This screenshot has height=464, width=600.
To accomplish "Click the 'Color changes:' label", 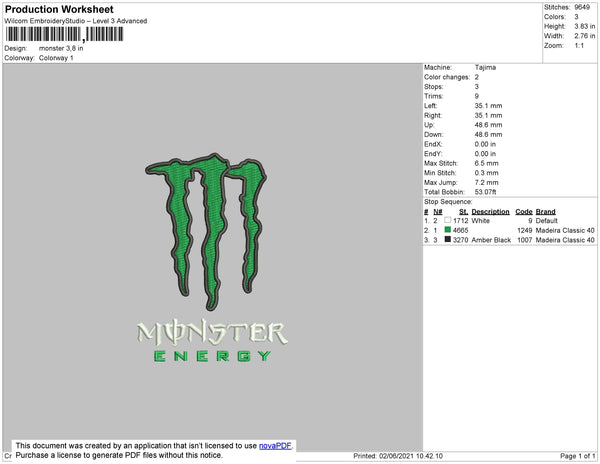I will (x=447, y=77).
